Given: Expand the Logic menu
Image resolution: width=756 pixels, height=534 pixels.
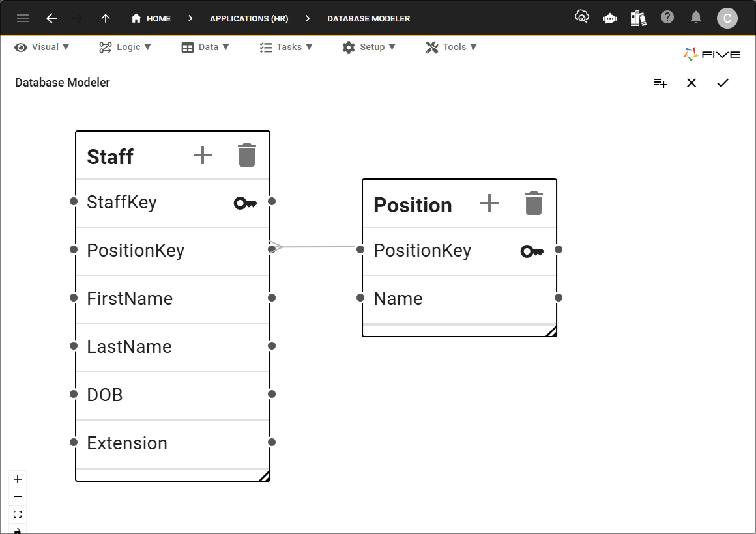Looking at the screenshot, I should [125, 48].
